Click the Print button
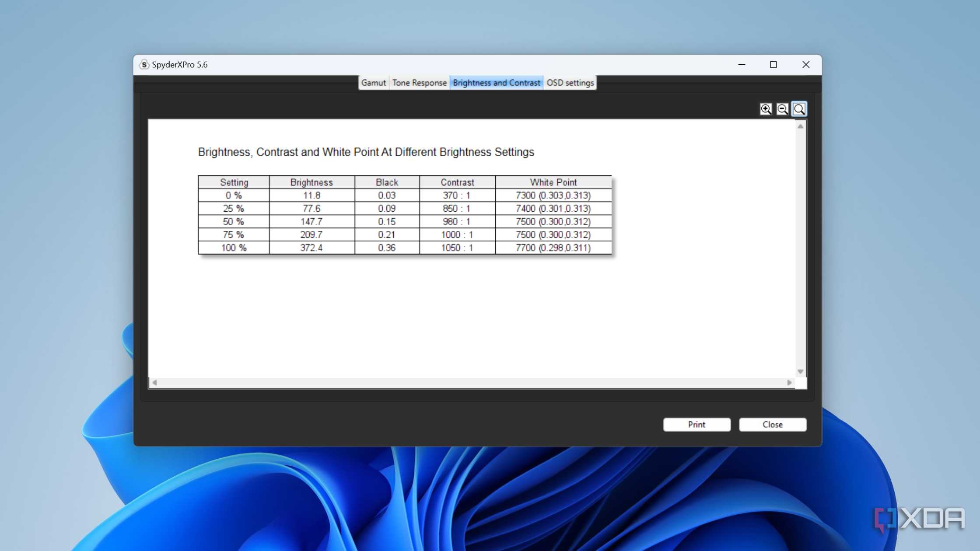980x551 pixels. [696, 424]
